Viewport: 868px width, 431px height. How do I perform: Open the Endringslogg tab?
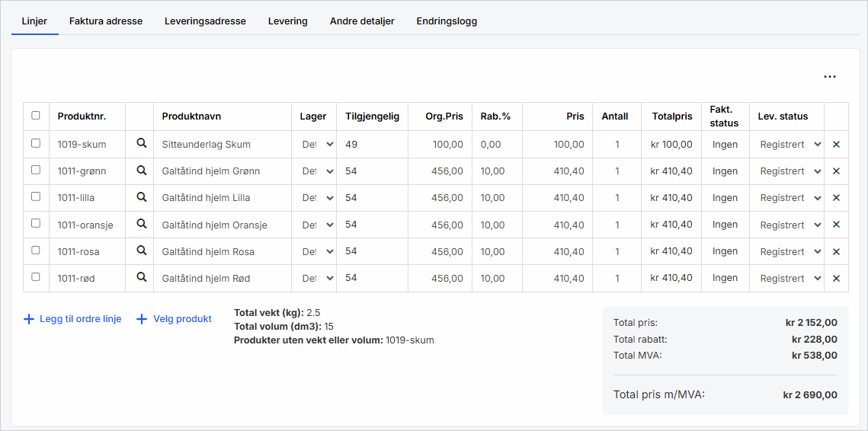[447, 21]
